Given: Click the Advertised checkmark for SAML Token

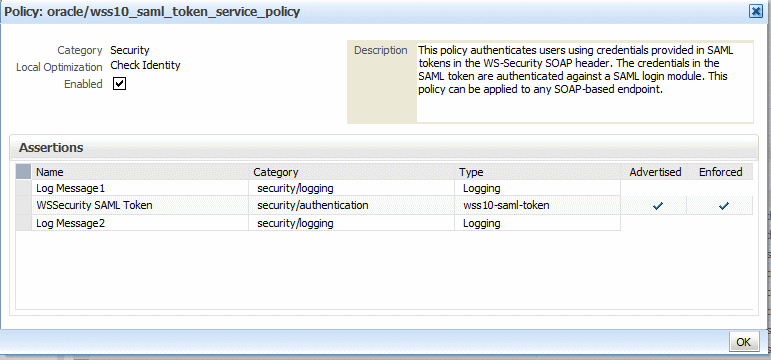Looking at the screenshot, I should coord(657,207).
